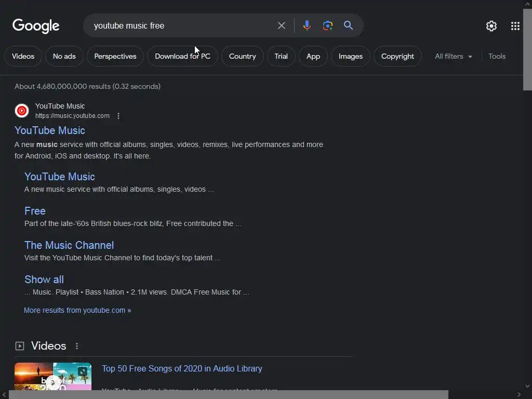Click the vertical scrollbar thumb
Viewport: 532px width, 399px height.
527,50
